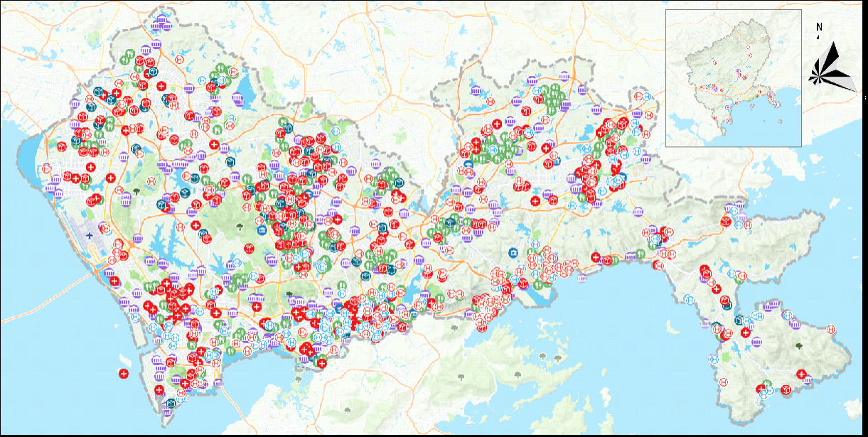Open the inset overview map
The height and width of the screenshot is (437, 868).
(733, 78)
